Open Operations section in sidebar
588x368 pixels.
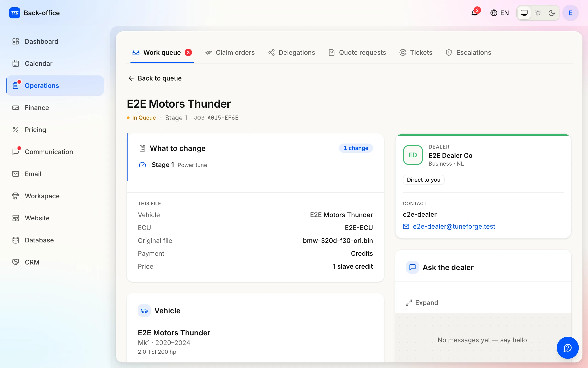tap(55, 86)
